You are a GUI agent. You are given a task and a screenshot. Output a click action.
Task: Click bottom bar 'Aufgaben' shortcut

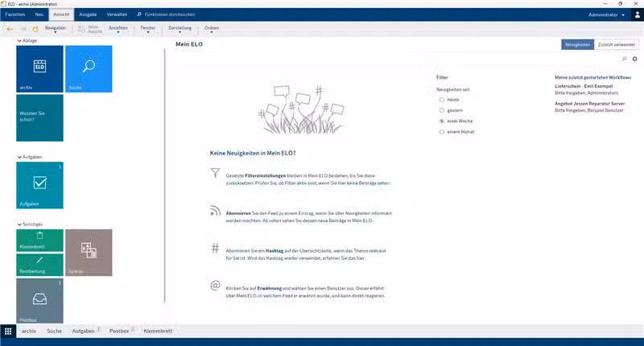pos(84,331)
